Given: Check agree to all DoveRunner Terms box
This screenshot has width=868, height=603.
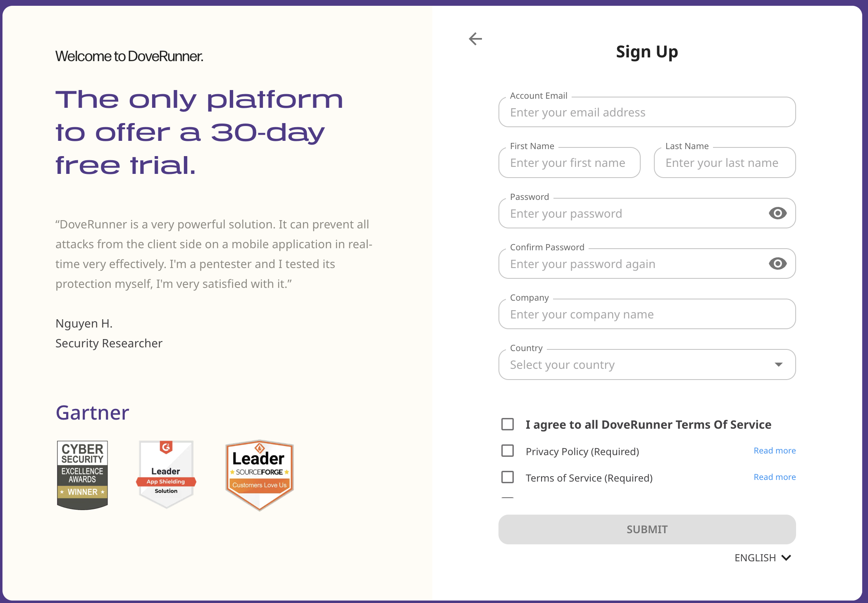Looking at the screenshot, I should (508, 424).
